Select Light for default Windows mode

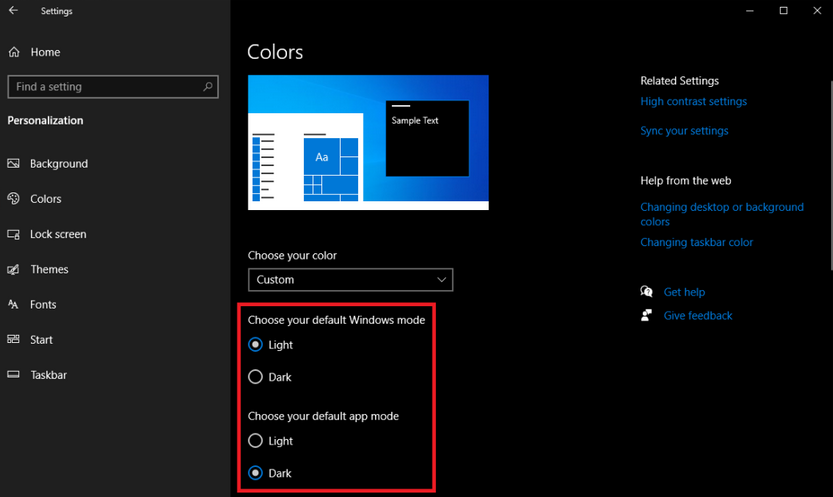pyautogui.click(x=256, y=345)
